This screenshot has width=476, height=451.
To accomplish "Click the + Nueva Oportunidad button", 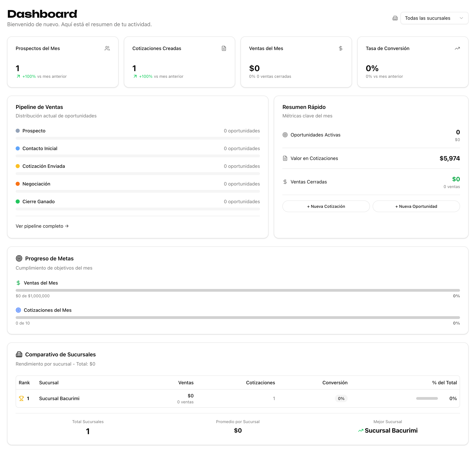I will pyautogui.click(x=416, y=206).
